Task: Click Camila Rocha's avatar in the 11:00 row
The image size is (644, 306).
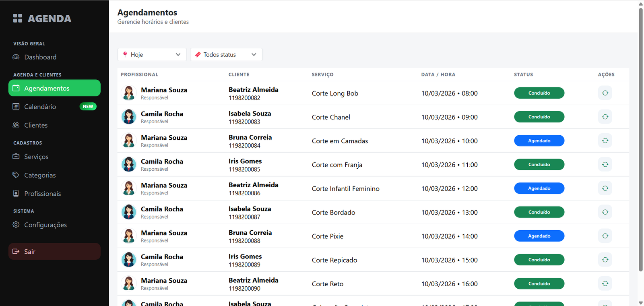Action: pyautogui.click(x=129, y=164)
